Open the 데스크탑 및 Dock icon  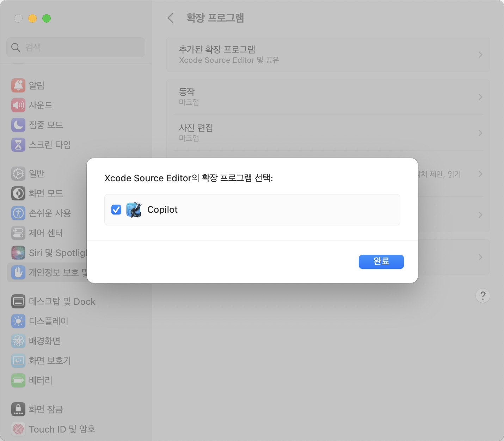click(x=18, y=301)
